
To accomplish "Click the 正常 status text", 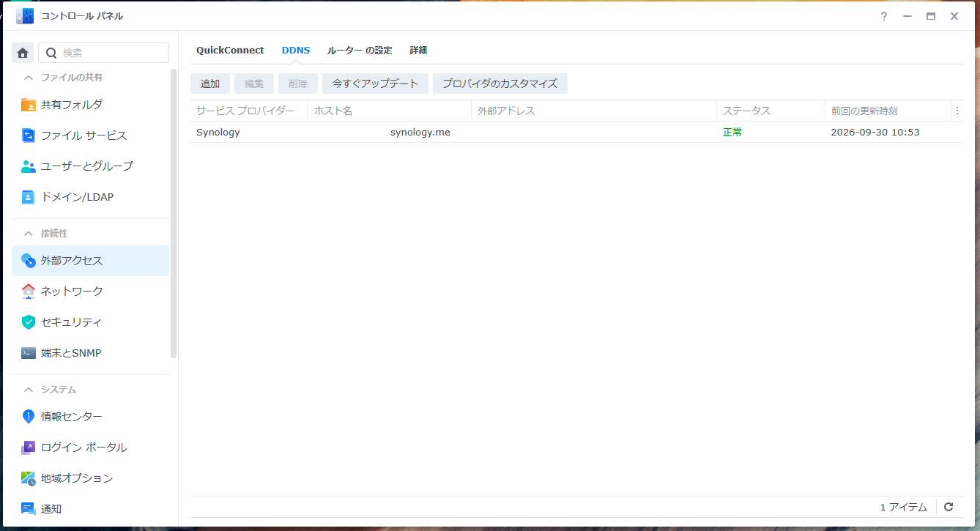I will [732, 133].
